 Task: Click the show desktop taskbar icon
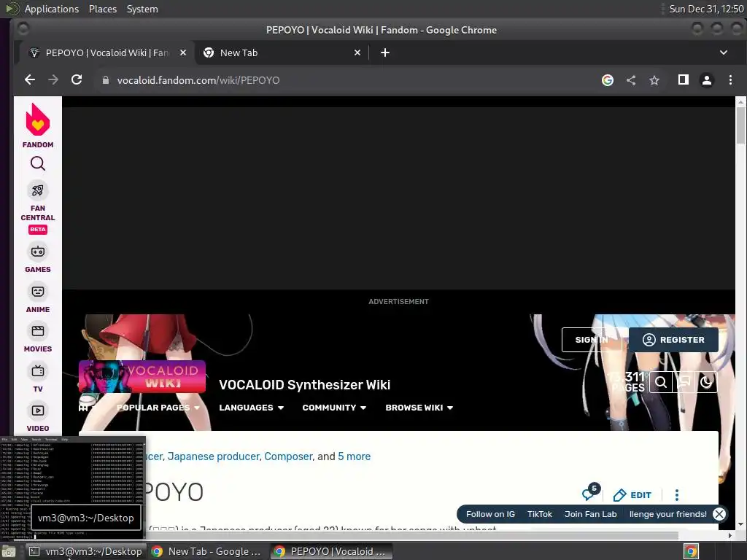pos(9,552)
